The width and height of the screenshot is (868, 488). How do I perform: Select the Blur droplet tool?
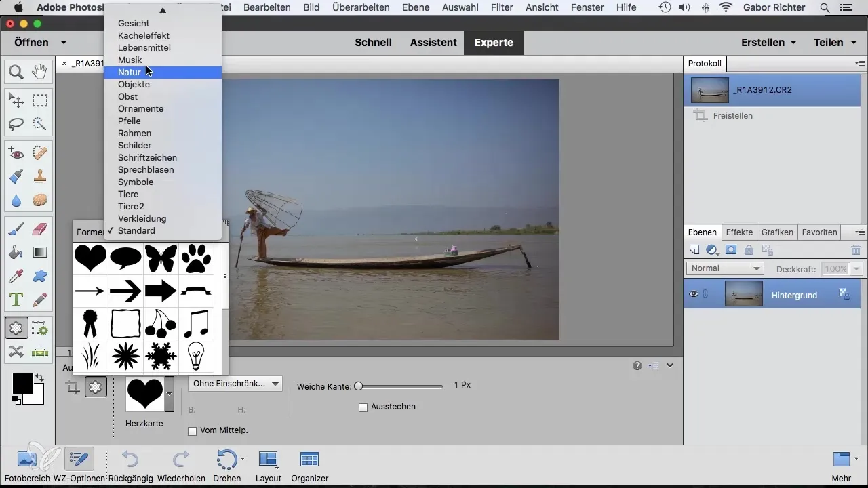pyautogui.click(x=16, y=200)
